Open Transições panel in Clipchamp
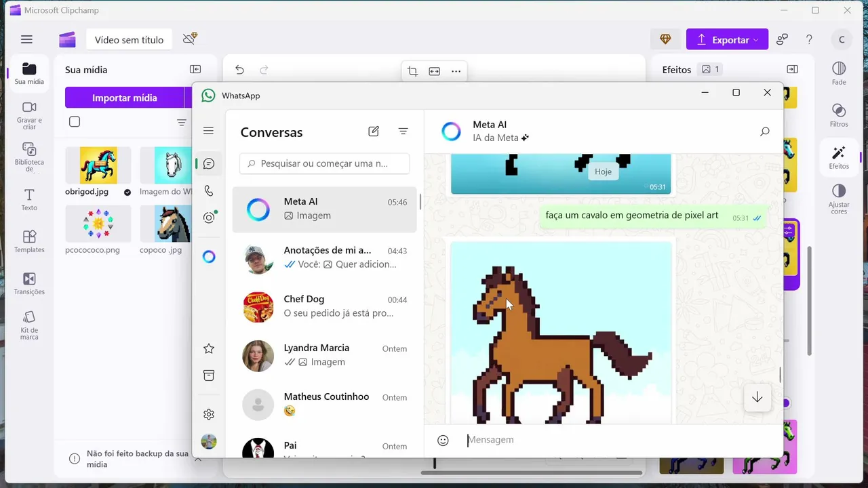868x488 pixels. 29,283
